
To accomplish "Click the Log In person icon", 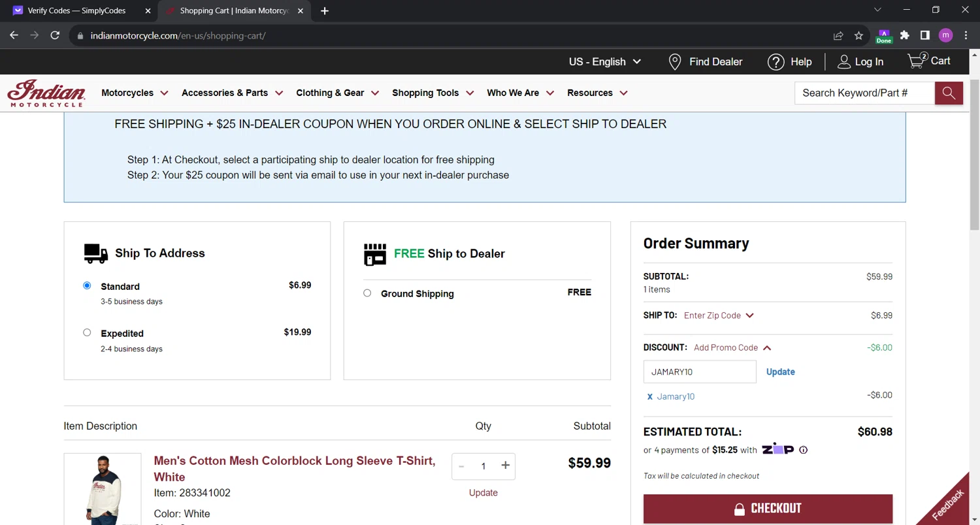I will 844,62.
